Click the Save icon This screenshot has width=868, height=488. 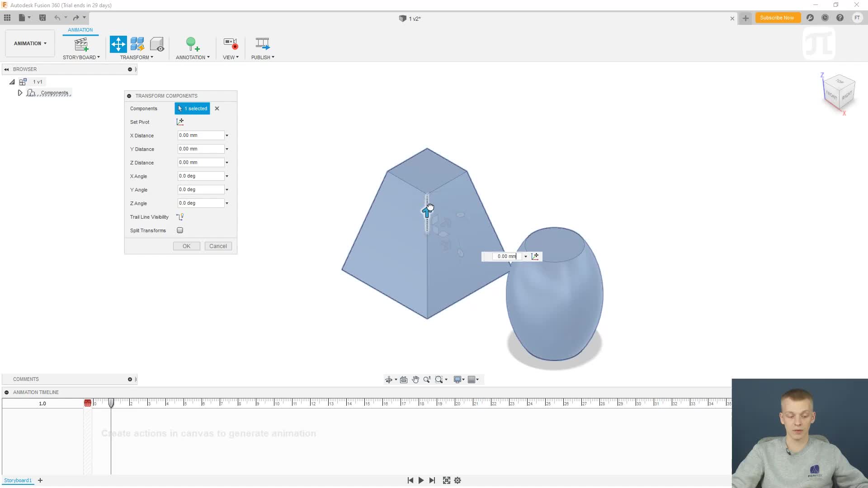(42, 18)
